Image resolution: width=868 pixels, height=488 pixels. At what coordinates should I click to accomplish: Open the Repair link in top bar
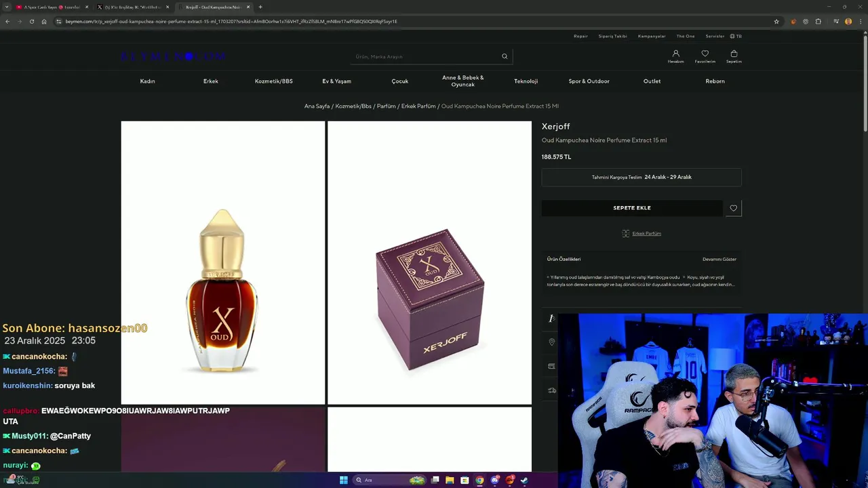(580, 36)
